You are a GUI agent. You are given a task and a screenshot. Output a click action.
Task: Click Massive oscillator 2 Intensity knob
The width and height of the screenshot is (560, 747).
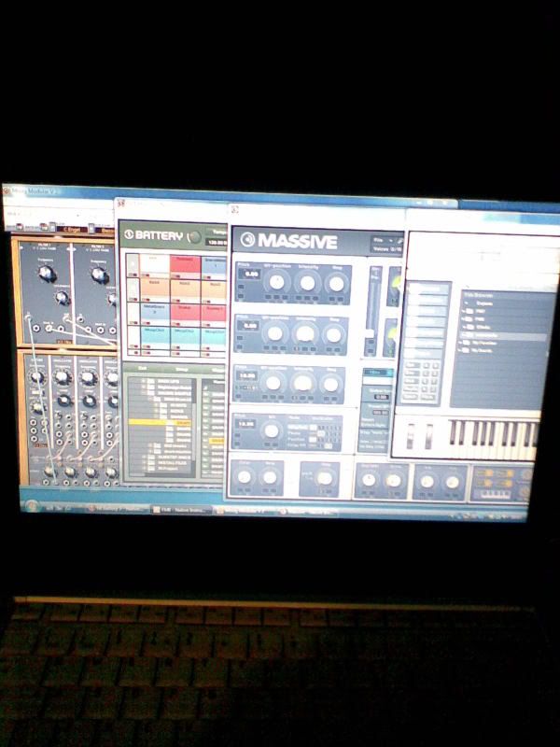(305, 334)
